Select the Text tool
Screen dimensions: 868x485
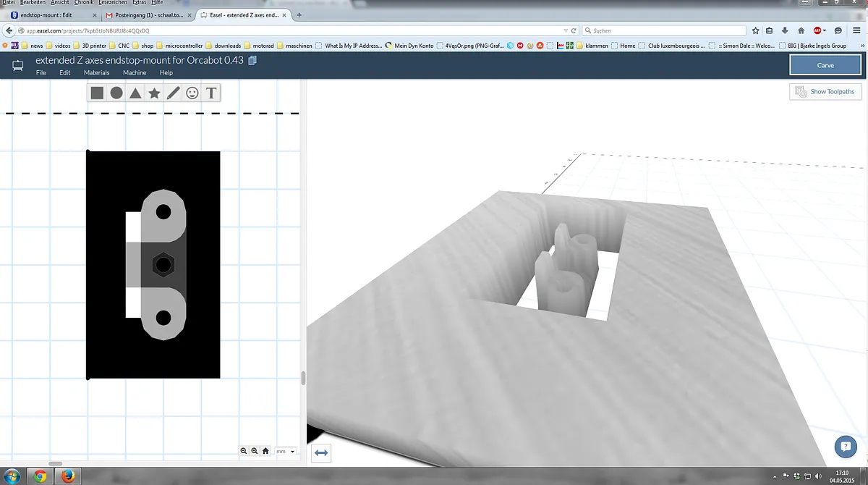(211, 93)
